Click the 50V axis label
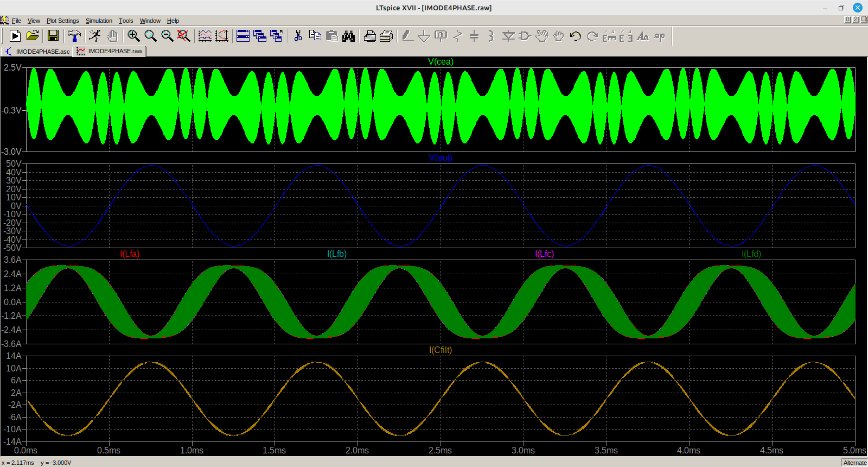 click(14, 164)
